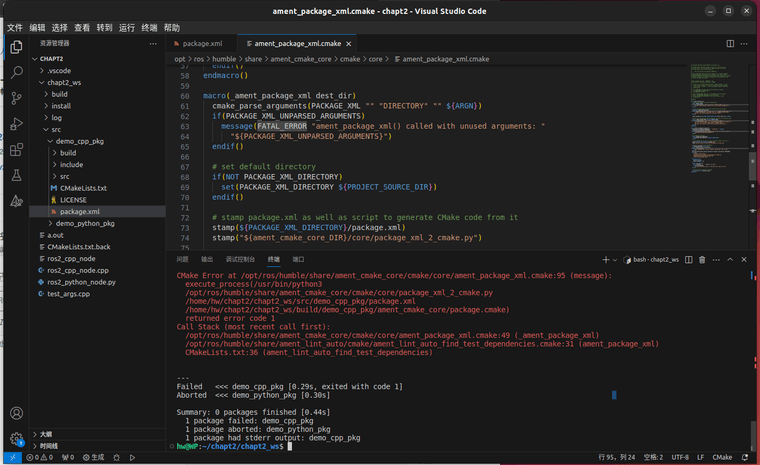Change CMake language mode status item

722,457
